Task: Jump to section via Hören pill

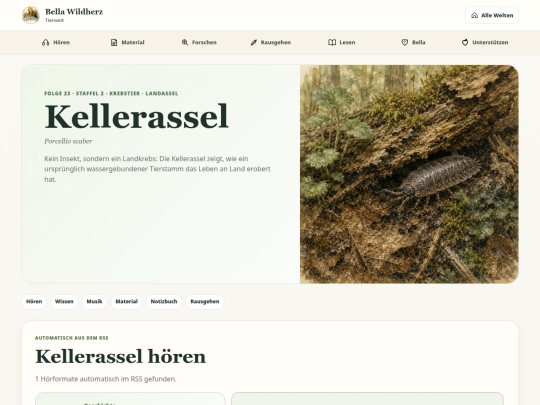Action: [x=34, y=302]
